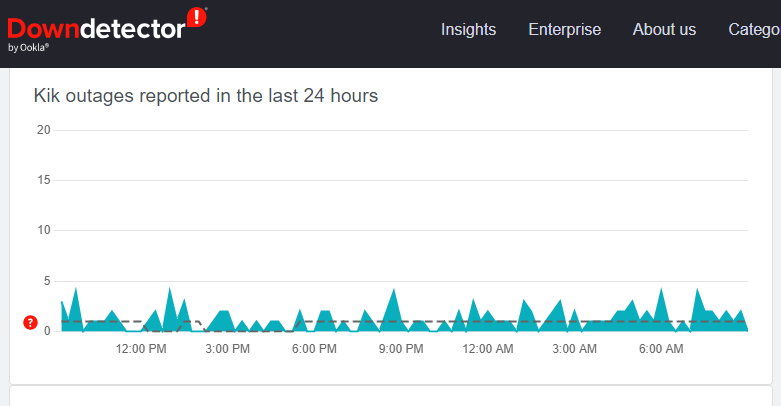This screenshot has width=781, height=406.
Task: Click the red exclamation badge in logo
Action: click(197, 17)
